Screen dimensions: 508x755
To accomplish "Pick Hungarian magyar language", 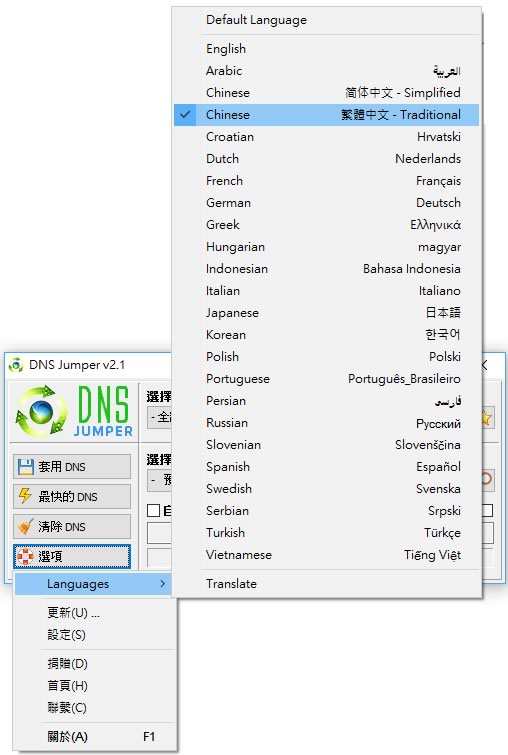I will pos(326,247).
